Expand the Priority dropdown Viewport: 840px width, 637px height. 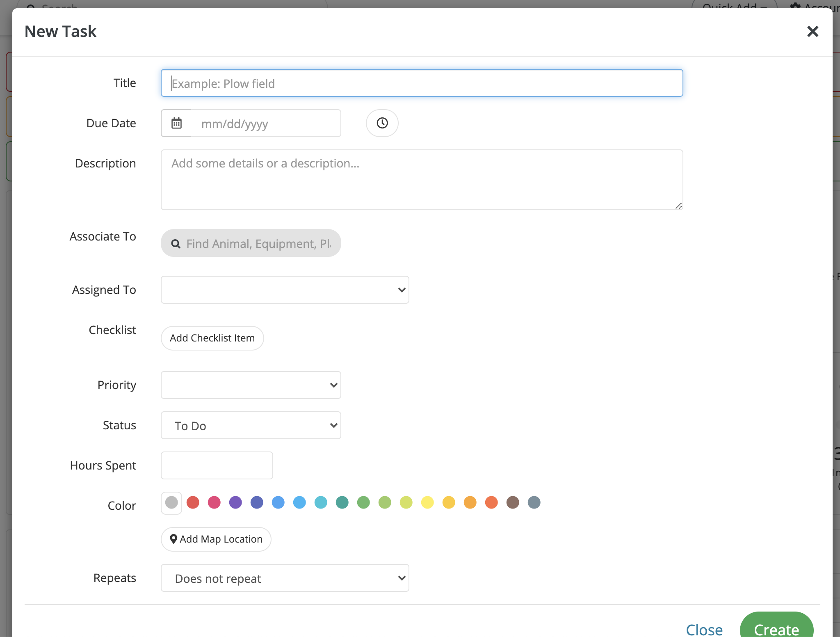pos(251,385)
